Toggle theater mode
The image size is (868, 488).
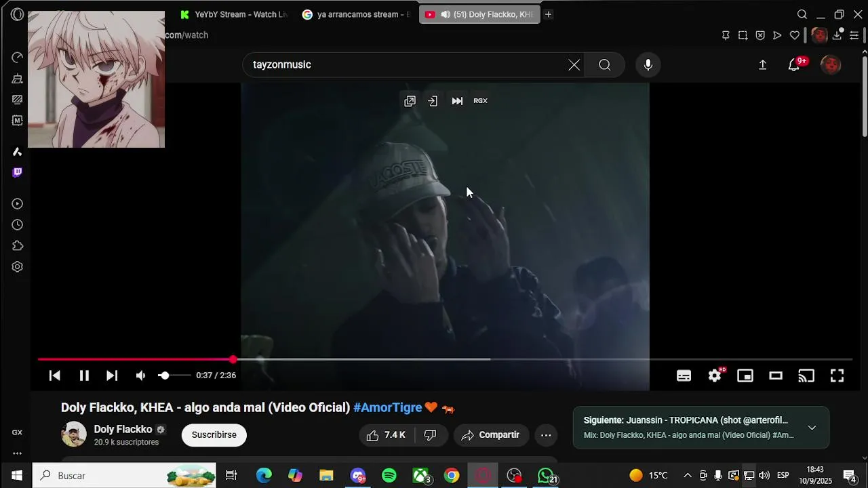[776, 375]
